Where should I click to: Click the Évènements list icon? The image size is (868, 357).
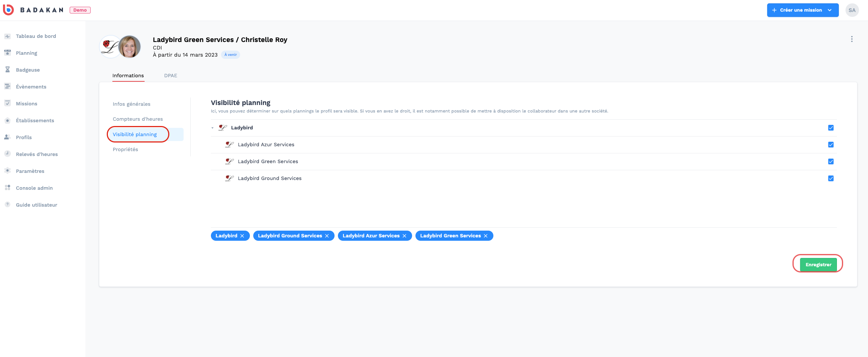7,87
